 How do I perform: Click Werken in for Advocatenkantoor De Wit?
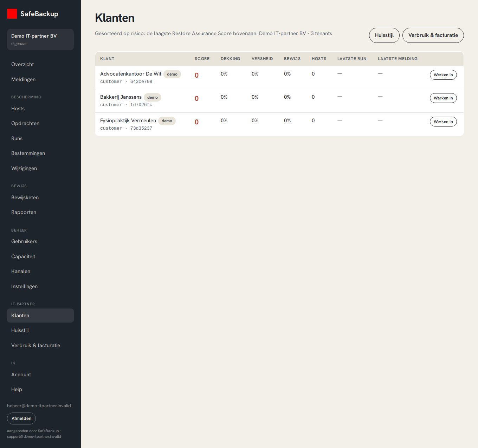[x=443, y=75]
